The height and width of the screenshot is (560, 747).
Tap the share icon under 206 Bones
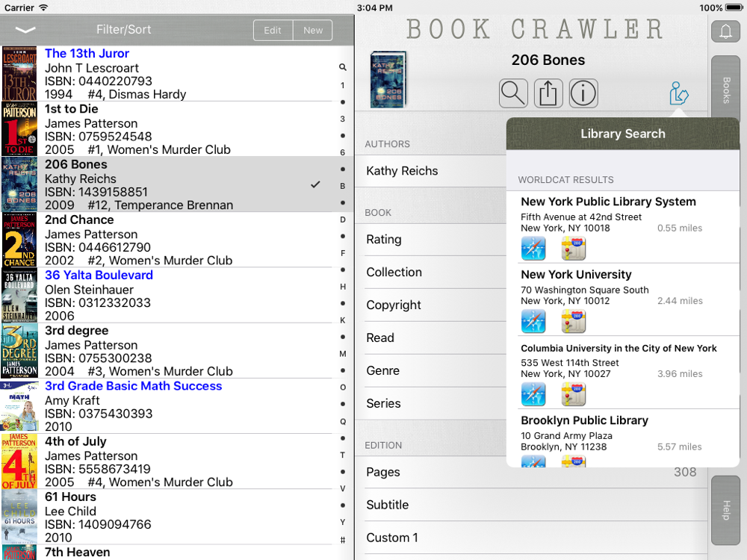(x=548, y=93)
